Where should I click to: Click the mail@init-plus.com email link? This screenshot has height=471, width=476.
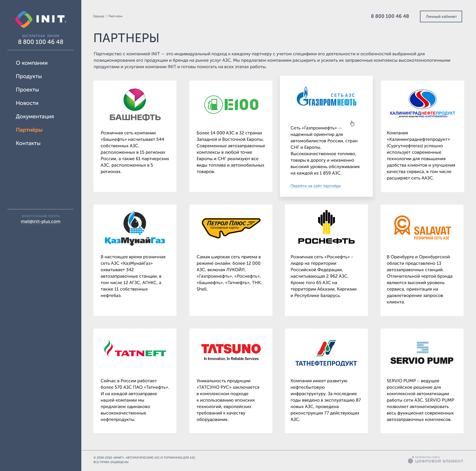[40, 221]
